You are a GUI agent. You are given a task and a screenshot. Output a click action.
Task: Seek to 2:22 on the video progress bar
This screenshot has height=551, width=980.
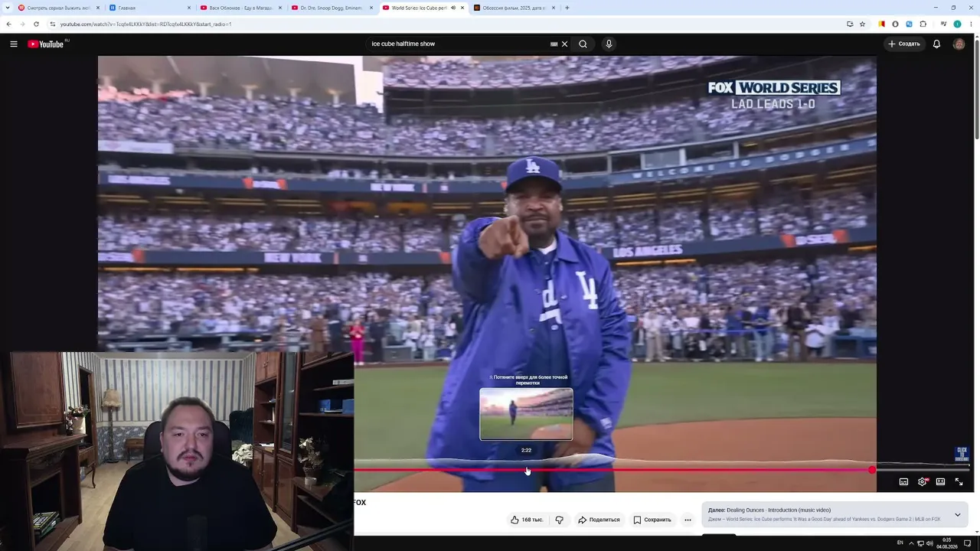point(527,470)
